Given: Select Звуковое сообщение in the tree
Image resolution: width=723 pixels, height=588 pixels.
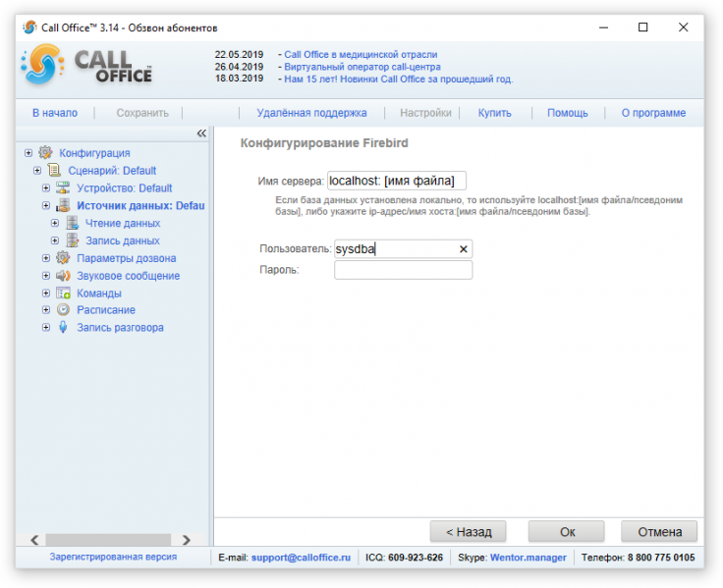Looking at the screenshot, I should click(x=128, y=276).
